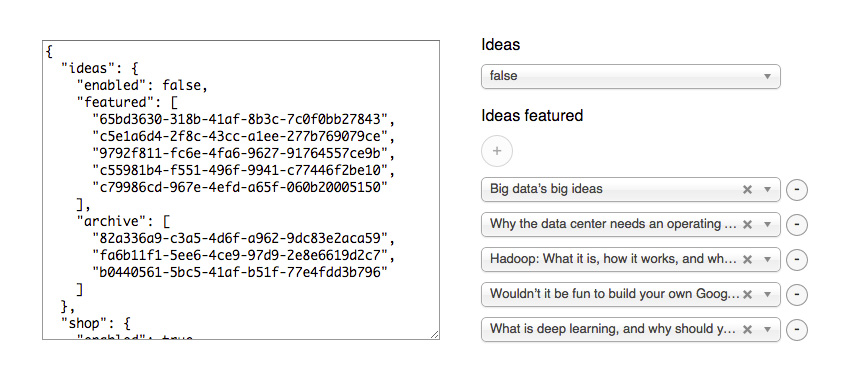Remove the data center operating system entry
The image size is (859, 383).
click(797, 225)
